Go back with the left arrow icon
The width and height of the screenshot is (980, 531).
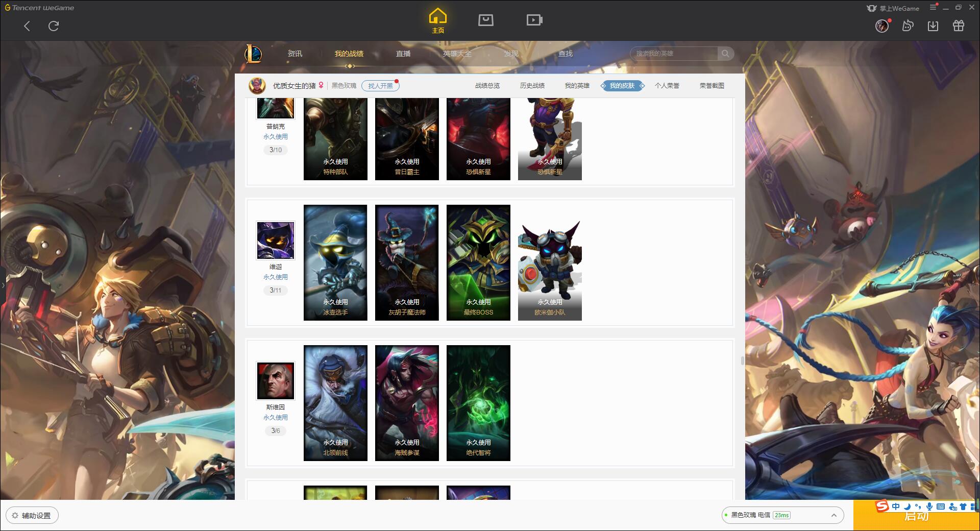coord(27,26)
